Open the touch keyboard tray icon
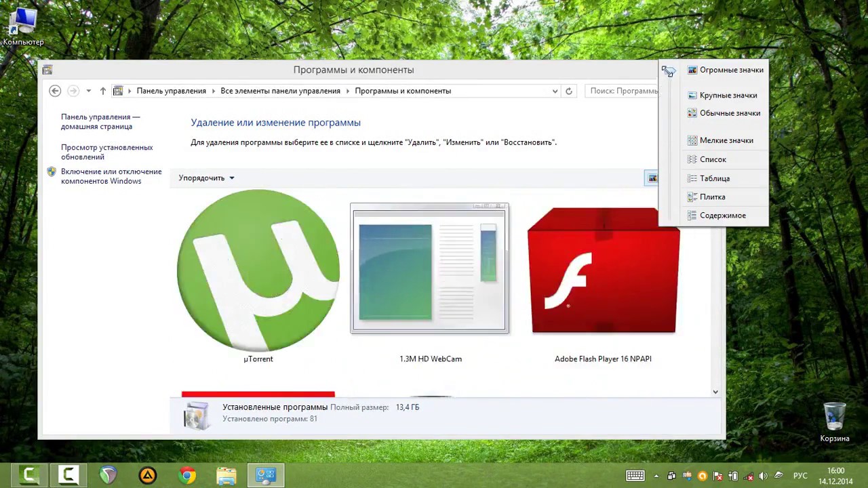This screenshot has width=868, height=488. click(x=635, y=475)
